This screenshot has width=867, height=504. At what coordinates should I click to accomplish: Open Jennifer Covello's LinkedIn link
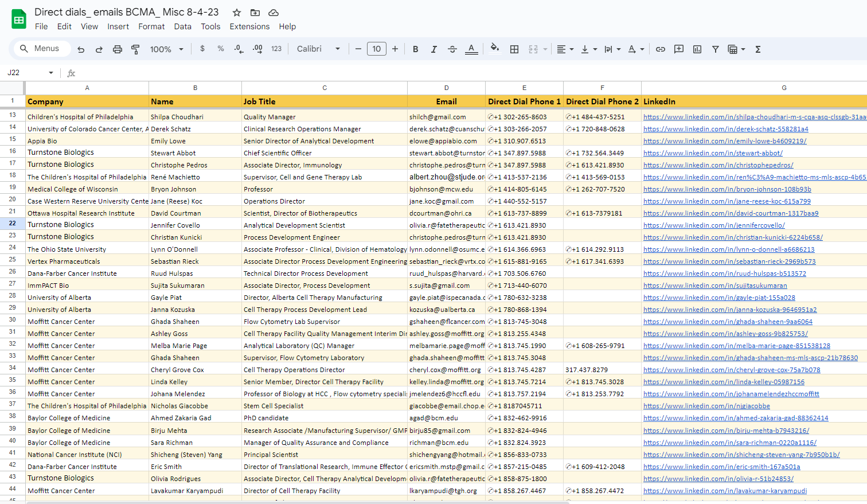pos(714,225)
